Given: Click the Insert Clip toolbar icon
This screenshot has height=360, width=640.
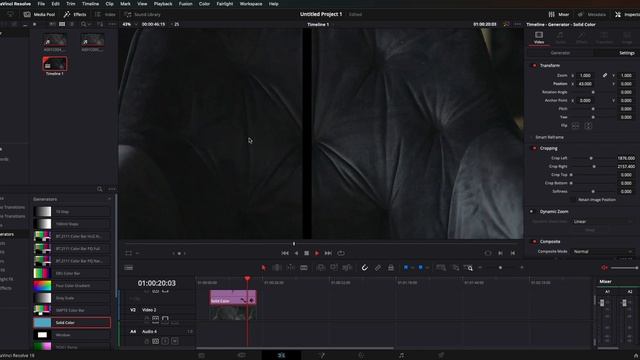Looking at the screenshot, I should pos(321,268).
